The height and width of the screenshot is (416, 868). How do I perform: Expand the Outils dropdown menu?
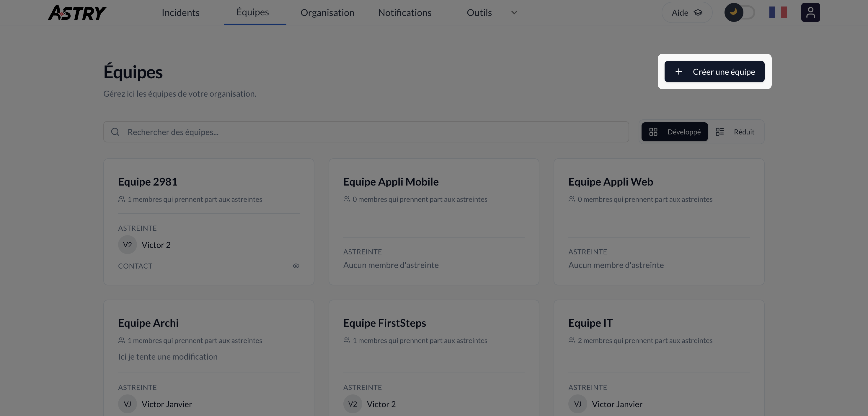[479, 13]
